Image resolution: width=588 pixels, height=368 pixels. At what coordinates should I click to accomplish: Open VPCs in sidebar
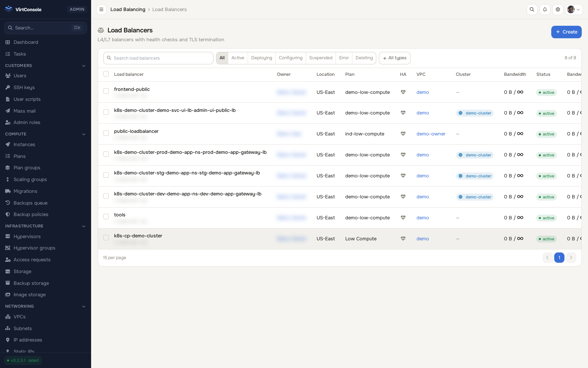click(45, 317)
